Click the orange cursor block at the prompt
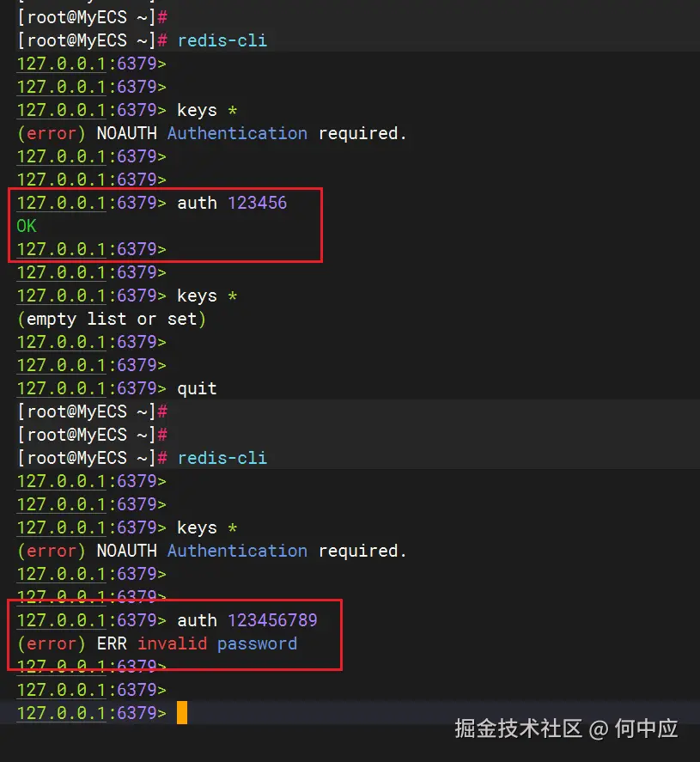The image size is (700, 762). pos(182,712)
